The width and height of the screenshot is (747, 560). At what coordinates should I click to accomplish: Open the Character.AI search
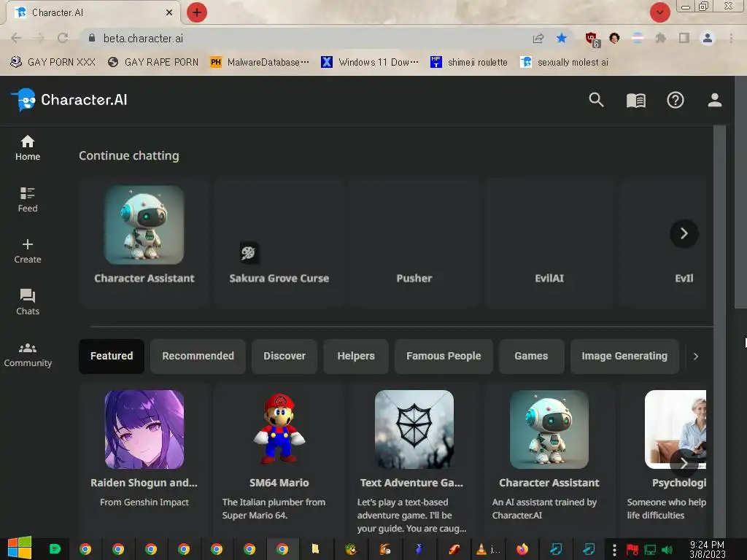click(x=596, y=100)
